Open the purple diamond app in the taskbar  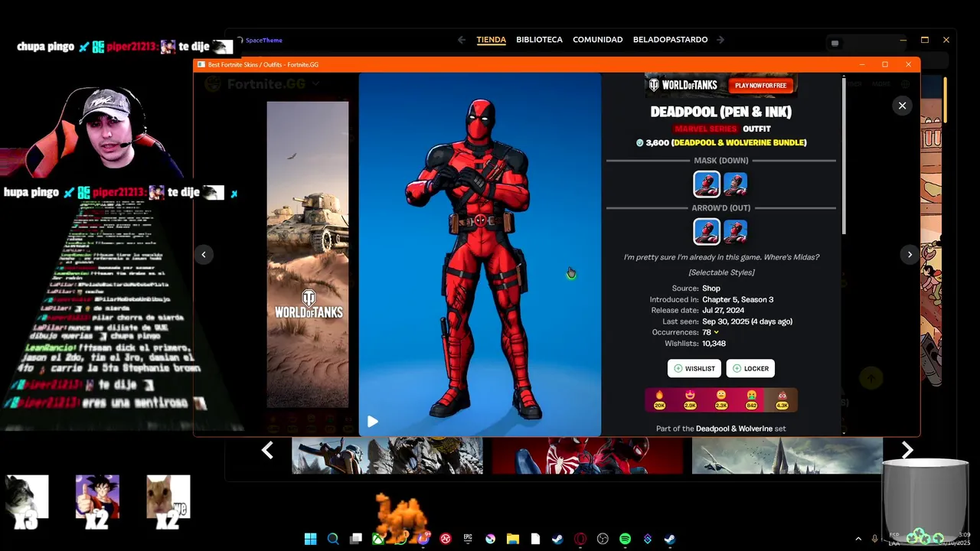pos(648,539)
